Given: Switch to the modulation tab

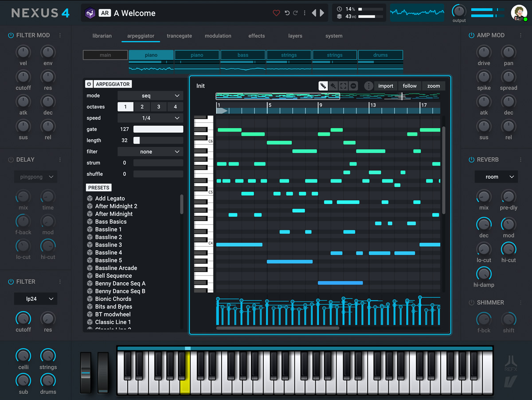Looking at the screenshot, I should 218,36.
